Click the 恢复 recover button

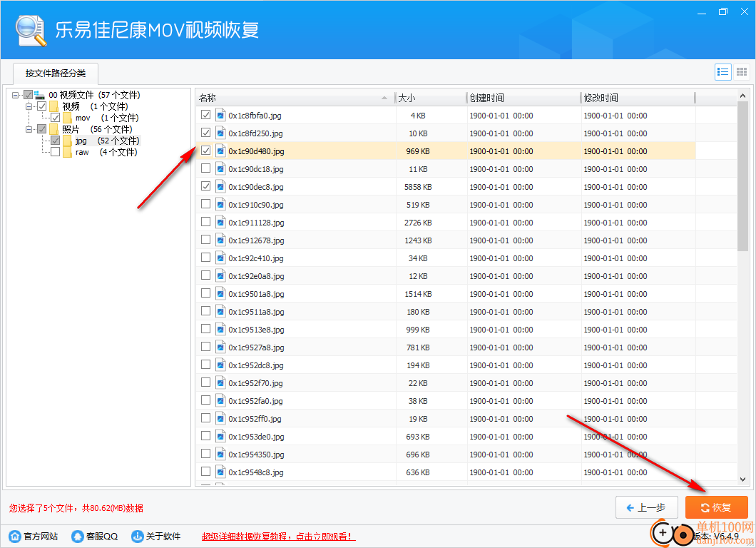(x=717, y=507)
